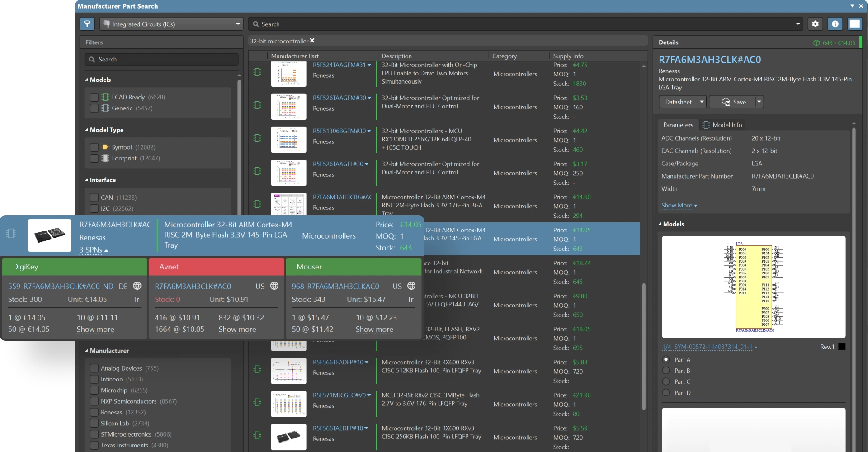The height and width of the screenshot is (452, 868).
Task: Click the Save button
Action: click(x=732, y=102)
